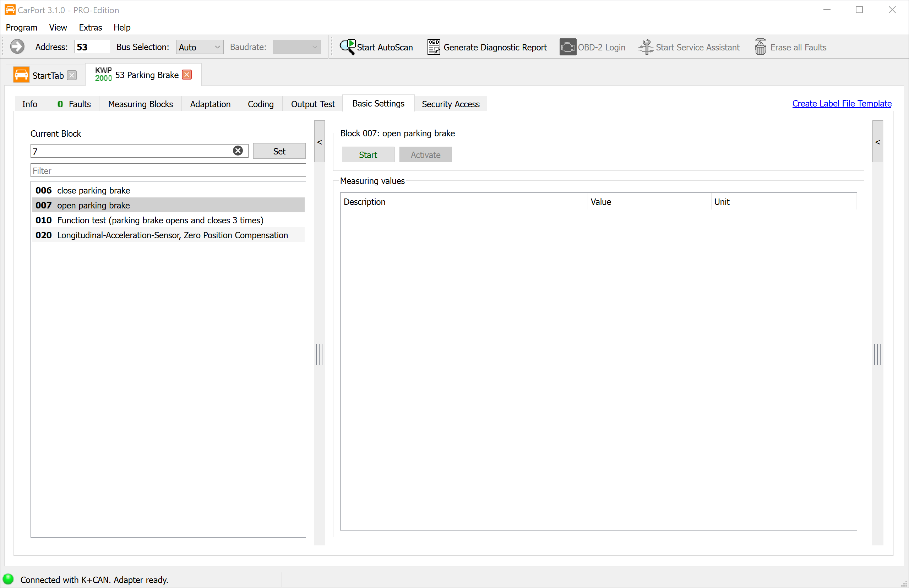Select block 007 open parking brake

168,205
